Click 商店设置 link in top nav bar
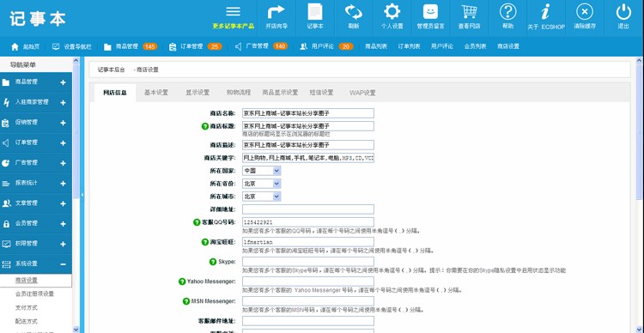Screen dimensions: 644x333 [x=508, y=46]
